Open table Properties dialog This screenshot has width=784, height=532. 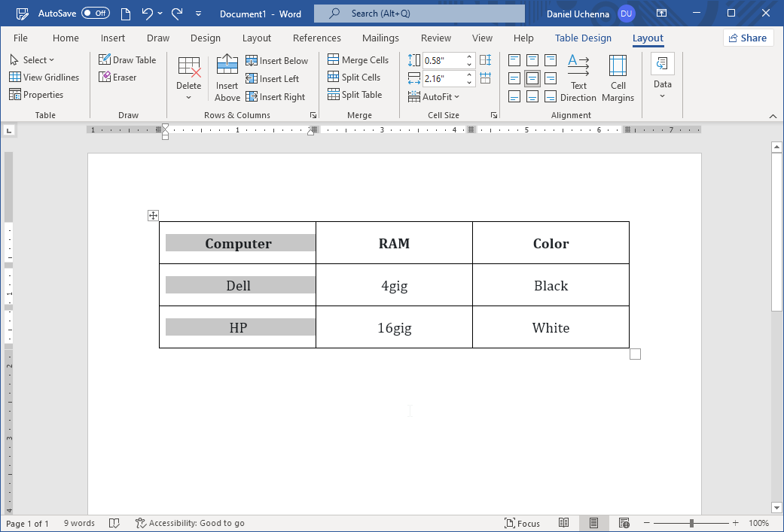36,95
